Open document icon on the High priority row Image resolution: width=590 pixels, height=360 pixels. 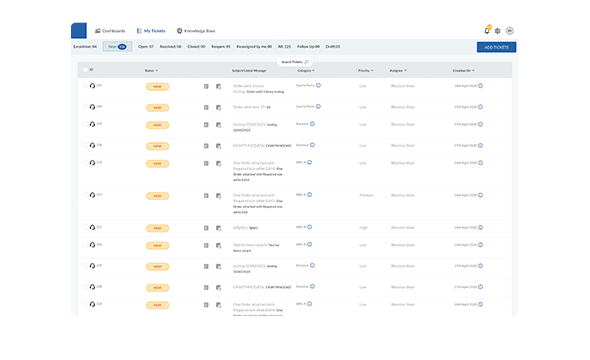point(206,228)
